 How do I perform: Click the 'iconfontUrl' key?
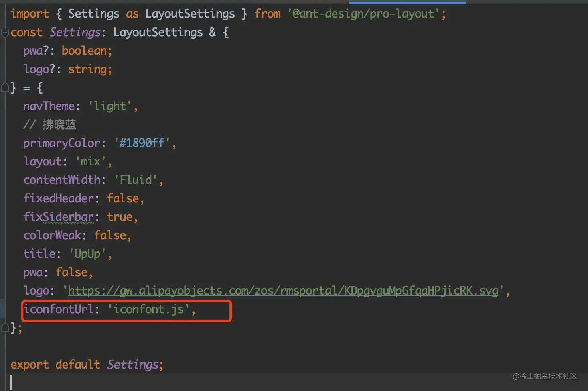[x=59, y=309]
